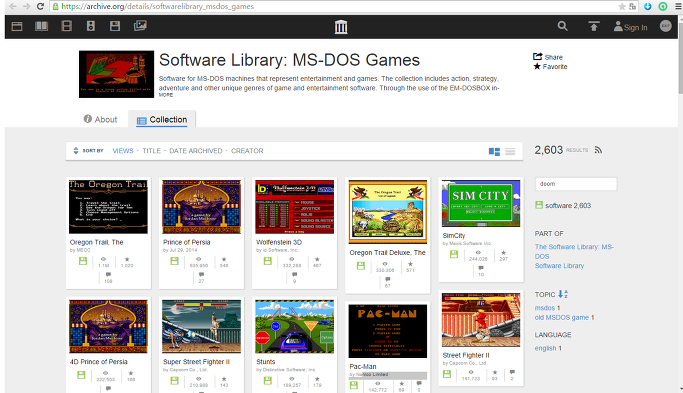Reload the page with the refresh button

tap(40, 7)
